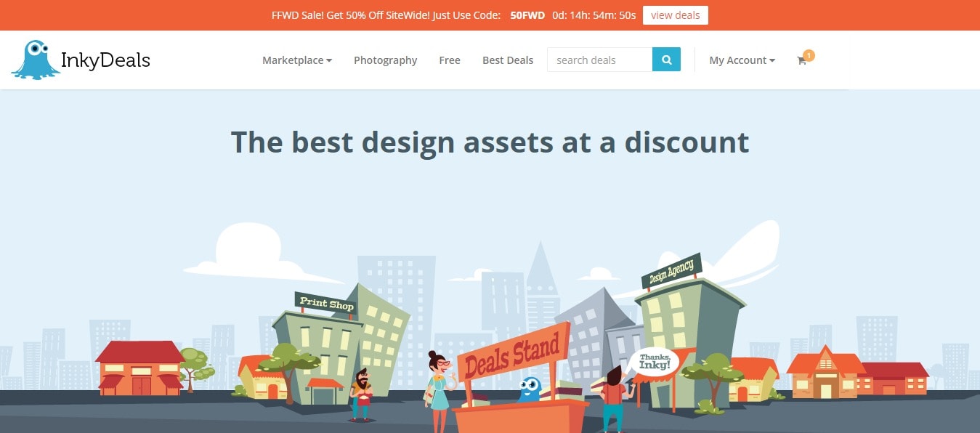Click the main headline about design assets

(490, 142)
